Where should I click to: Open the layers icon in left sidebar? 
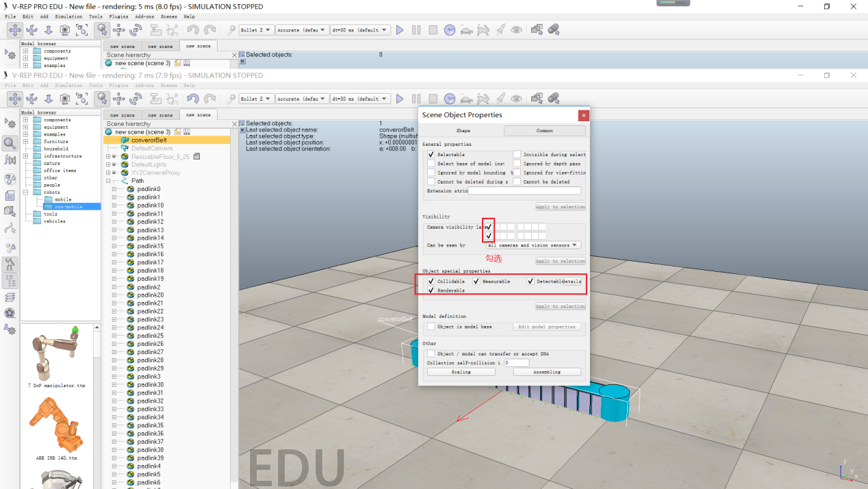coord(10,297)
